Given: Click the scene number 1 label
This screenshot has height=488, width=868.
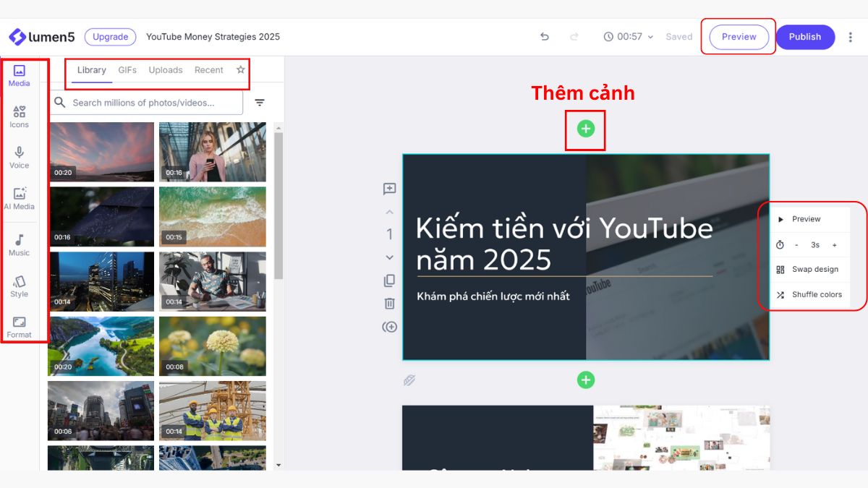Looking at the screenshot, I should (389, 234).
